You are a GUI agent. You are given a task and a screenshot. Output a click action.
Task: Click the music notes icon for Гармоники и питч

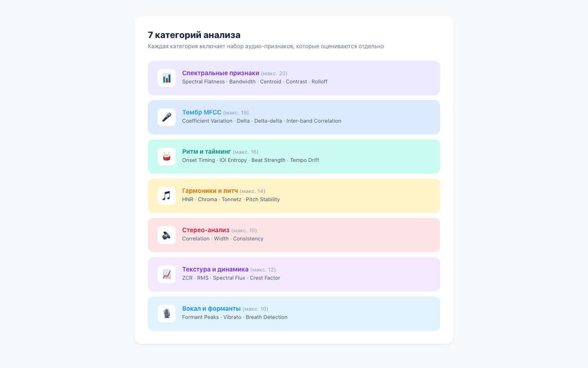(x=167, y=196)
